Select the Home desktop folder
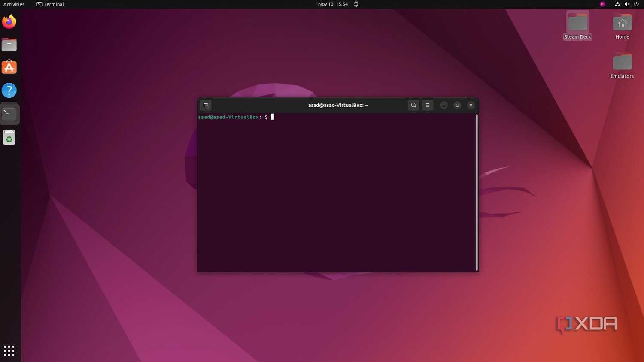This screenshot has height=362, width=644. coord(622,26)
